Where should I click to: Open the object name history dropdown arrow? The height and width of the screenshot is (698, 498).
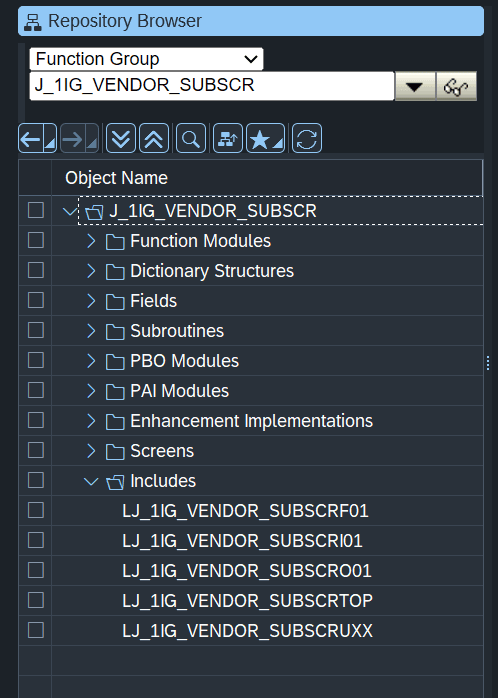coord(415,86)
